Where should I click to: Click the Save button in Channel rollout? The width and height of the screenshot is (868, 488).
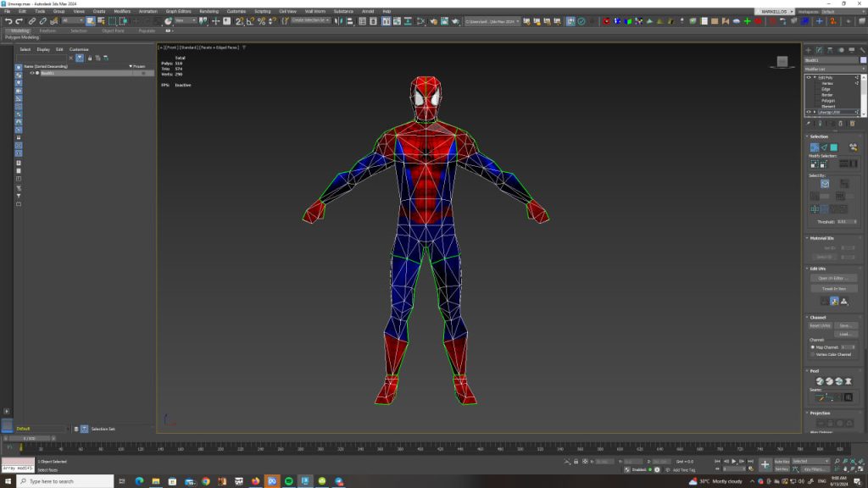click(x=845, y=325)
